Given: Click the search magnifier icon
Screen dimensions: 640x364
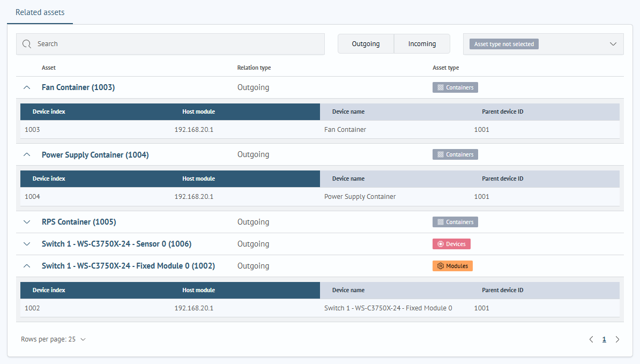Looking at the screenshot, I should [x=26, y=44].
